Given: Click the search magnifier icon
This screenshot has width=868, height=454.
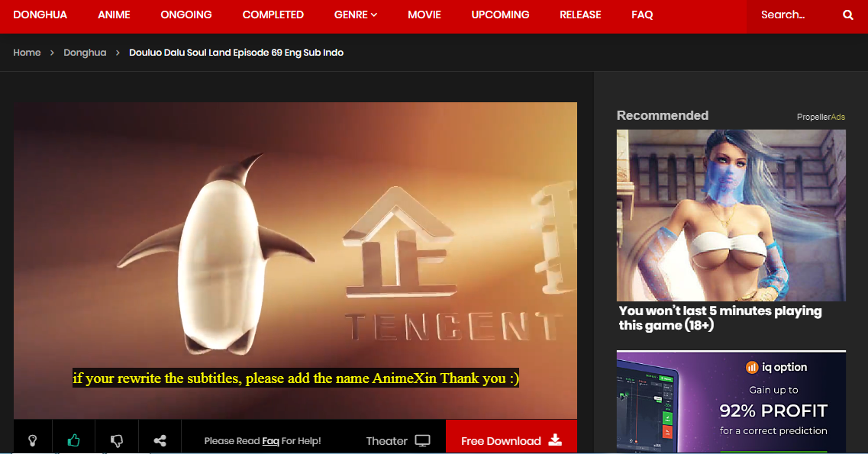Looking at the screenshot, I should tap(847, 15).
